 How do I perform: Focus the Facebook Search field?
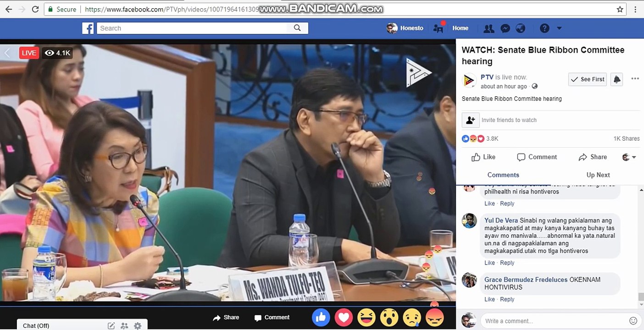192,28
